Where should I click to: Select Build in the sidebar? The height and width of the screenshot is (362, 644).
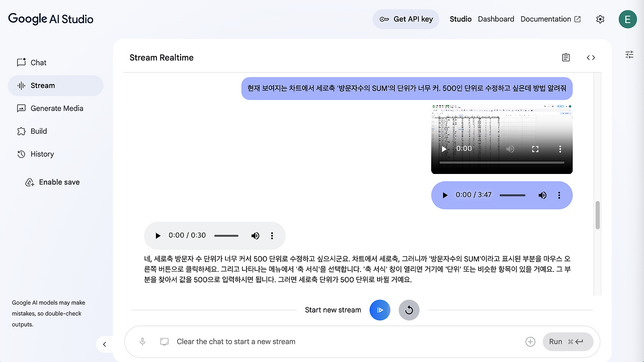(39, 131)
